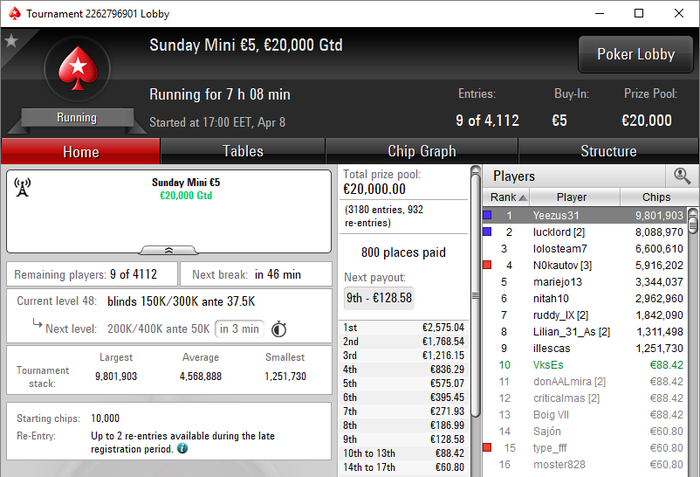
Task: Select eliminated player VksEs
Action: 585,365
